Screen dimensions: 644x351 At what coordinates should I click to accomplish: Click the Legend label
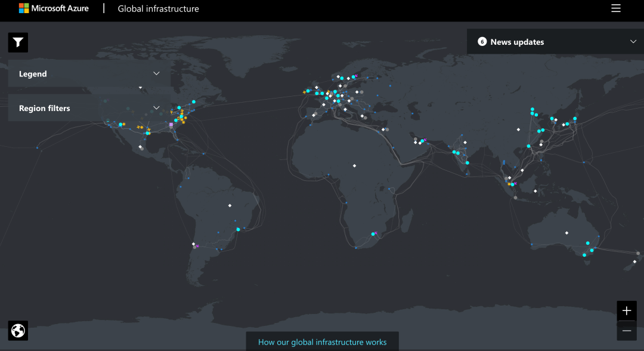(x=33, y=74)
